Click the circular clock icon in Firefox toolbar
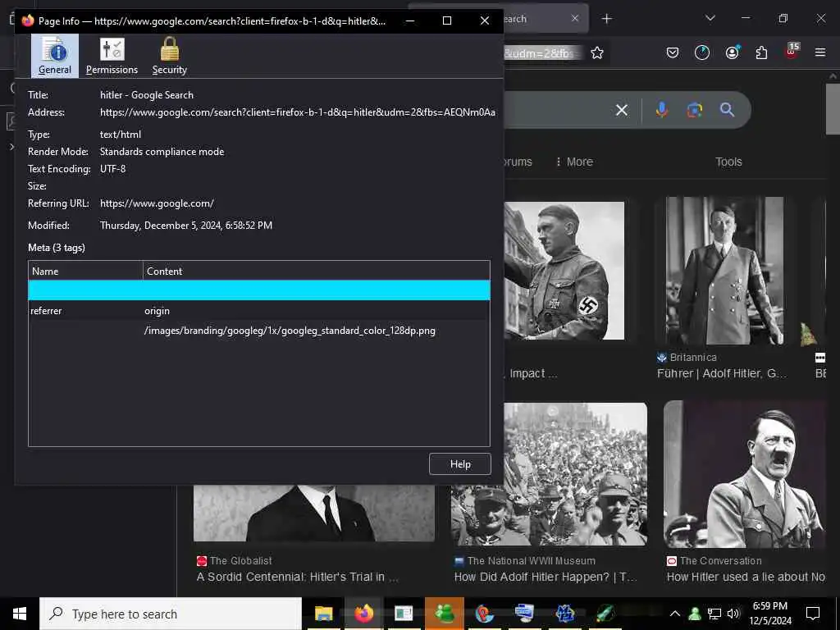 702,52
